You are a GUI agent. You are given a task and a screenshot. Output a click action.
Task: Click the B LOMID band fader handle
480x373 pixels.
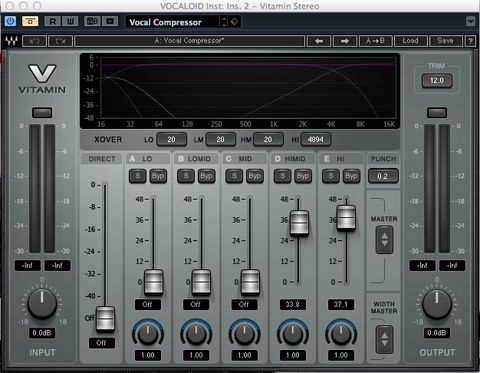click(201, 283)
